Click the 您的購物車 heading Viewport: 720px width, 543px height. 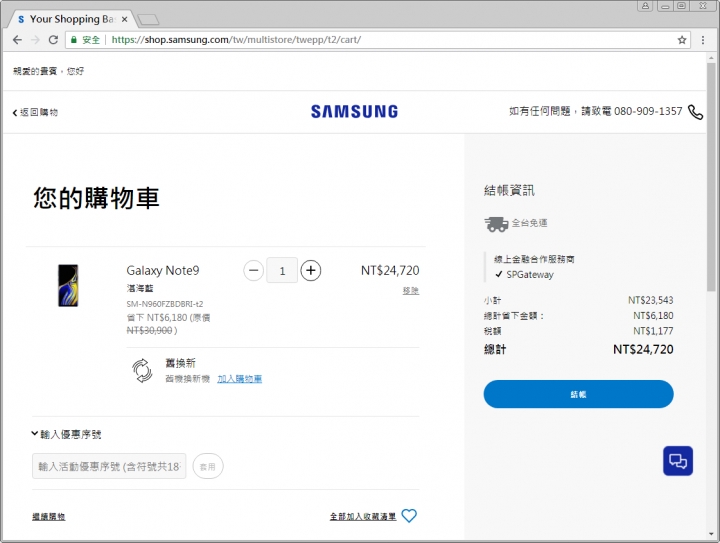point(96,198)
